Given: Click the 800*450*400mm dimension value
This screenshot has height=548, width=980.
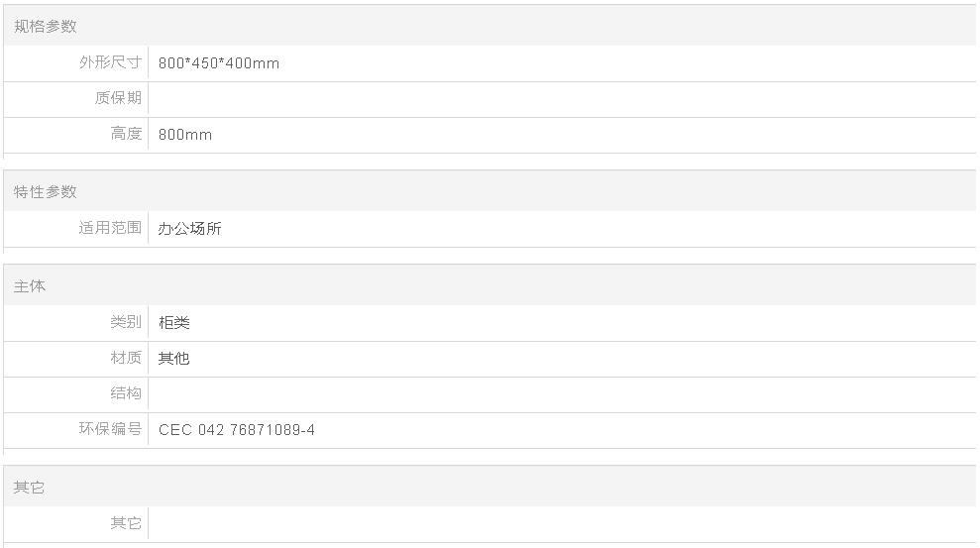Looking at the screenshot, I should tap(219, 63).
